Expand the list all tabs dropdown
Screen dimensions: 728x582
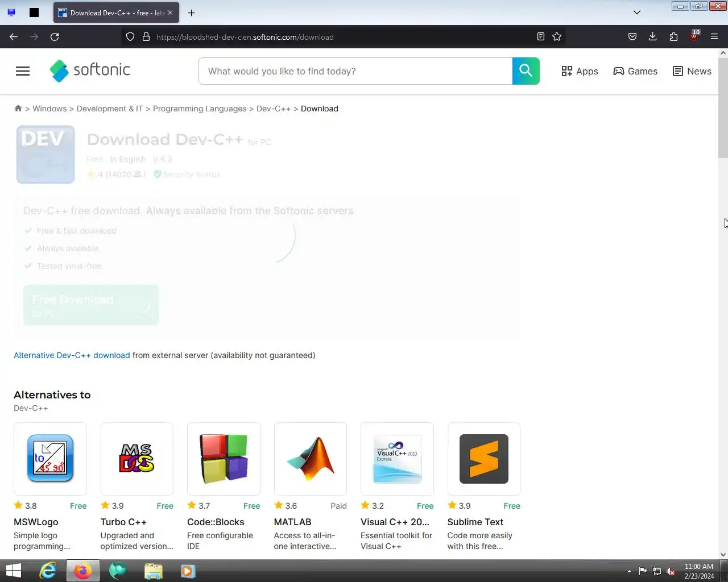point(637,13)
